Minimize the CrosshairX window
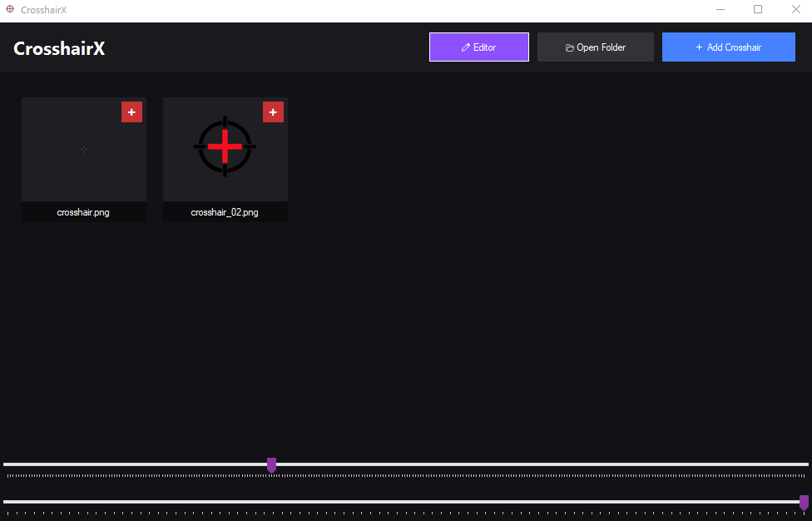The height and width of the screenshot is (521, 812). coord(720,9)
